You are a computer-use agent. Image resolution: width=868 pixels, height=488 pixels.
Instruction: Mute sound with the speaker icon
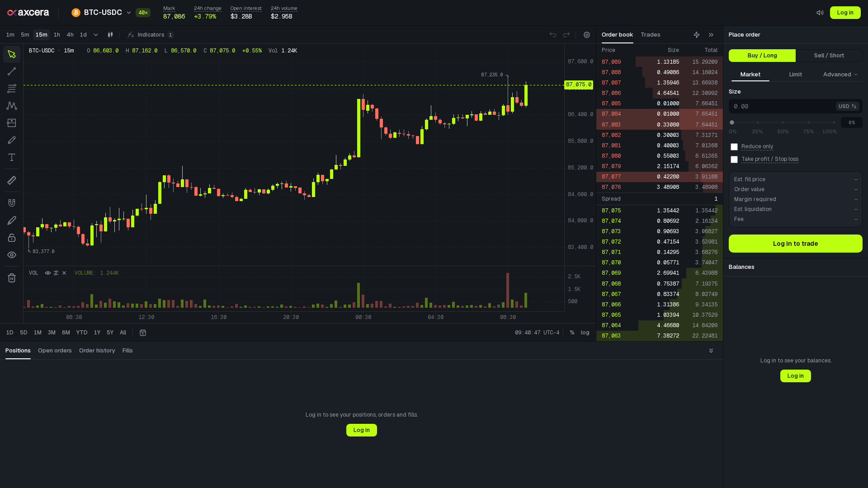coord(820,13)
